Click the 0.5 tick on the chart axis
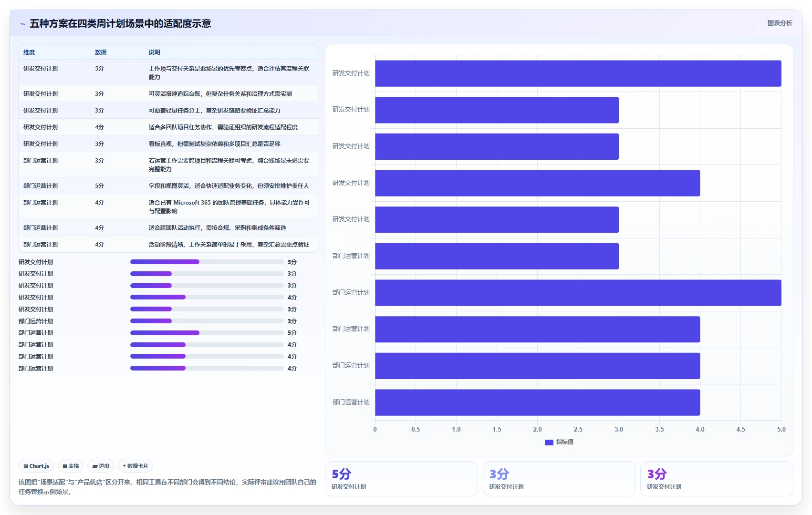Image resolution: width=812 pixels, height=515 pixels. coord(416,429)
